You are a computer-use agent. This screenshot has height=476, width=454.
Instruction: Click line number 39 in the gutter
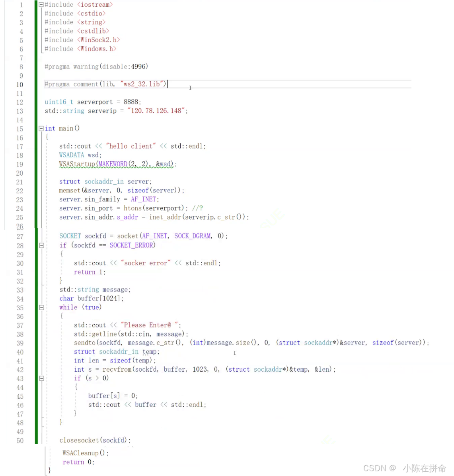[20, 343]
